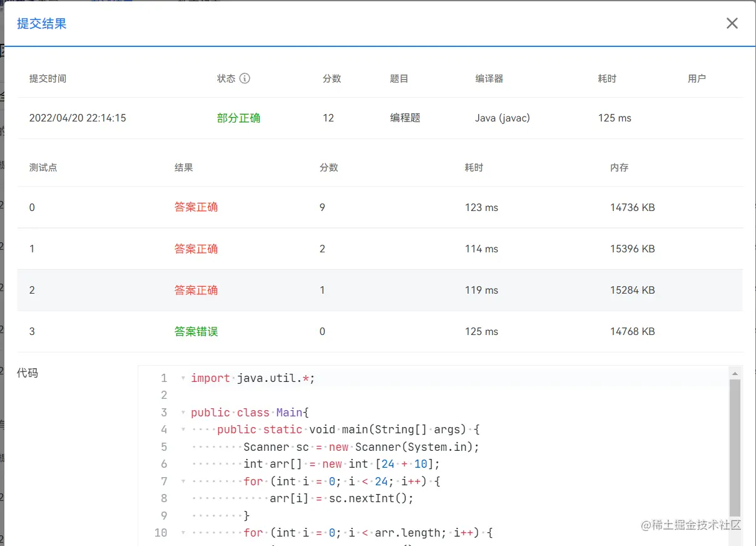Screen dimensions: 756x546
Task: Click the code editor vertical scrollbar thumb
Action: (x=735, y=448)
